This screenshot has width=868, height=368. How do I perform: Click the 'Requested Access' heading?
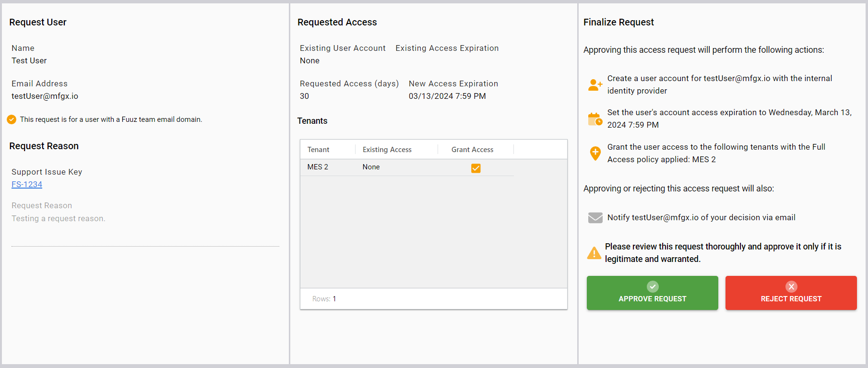(x=337, y=22)
